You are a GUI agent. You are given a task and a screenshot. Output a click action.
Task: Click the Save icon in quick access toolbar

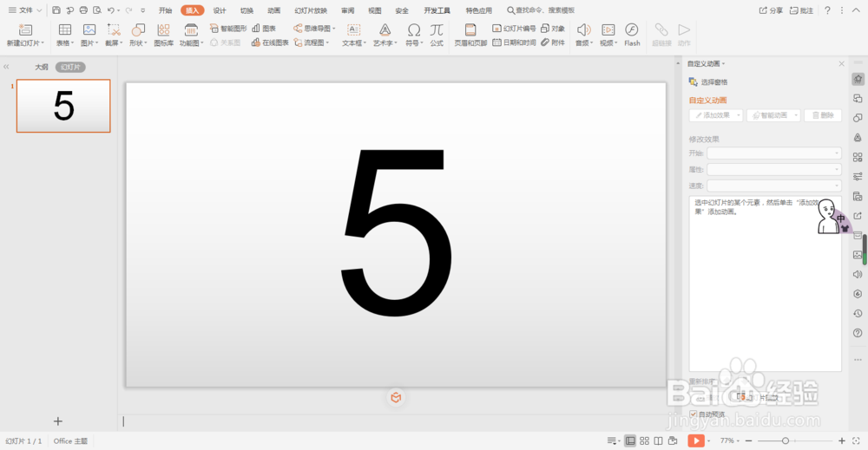56,10
